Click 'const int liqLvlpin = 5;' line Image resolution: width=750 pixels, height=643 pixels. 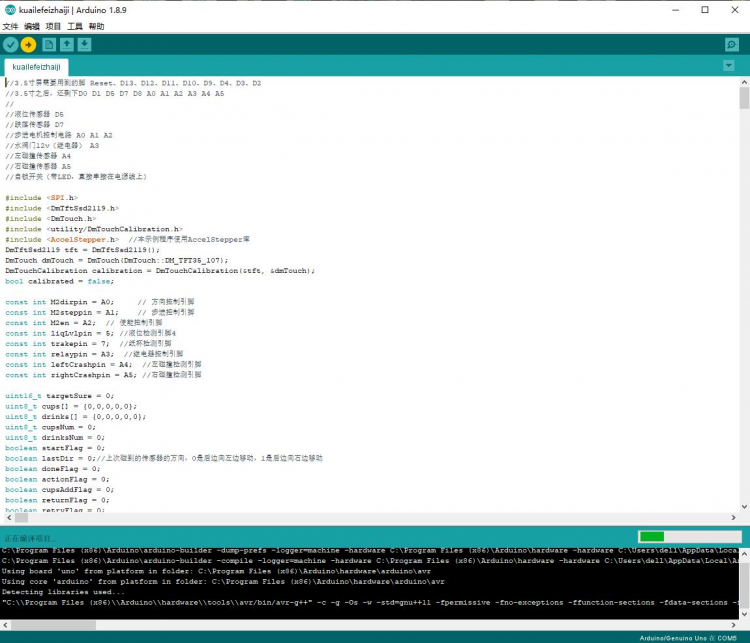tap(60, 333)
